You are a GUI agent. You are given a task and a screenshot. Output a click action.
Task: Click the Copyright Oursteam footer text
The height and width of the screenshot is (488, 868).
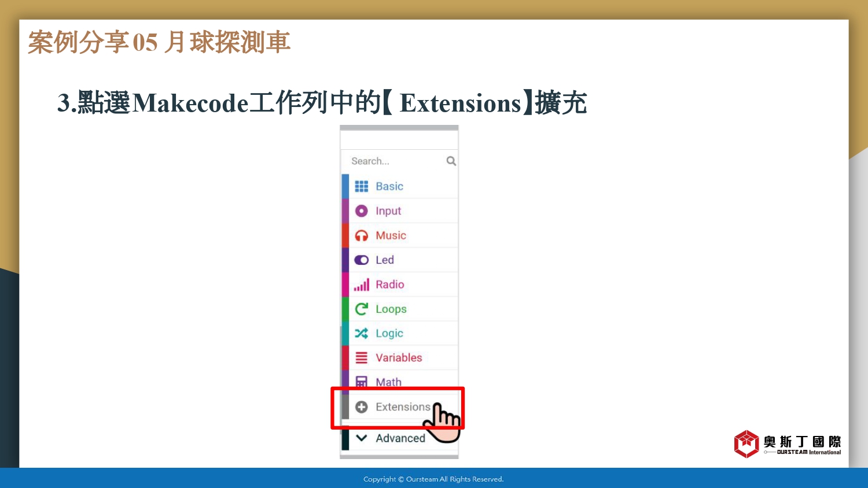click(433, 479)
